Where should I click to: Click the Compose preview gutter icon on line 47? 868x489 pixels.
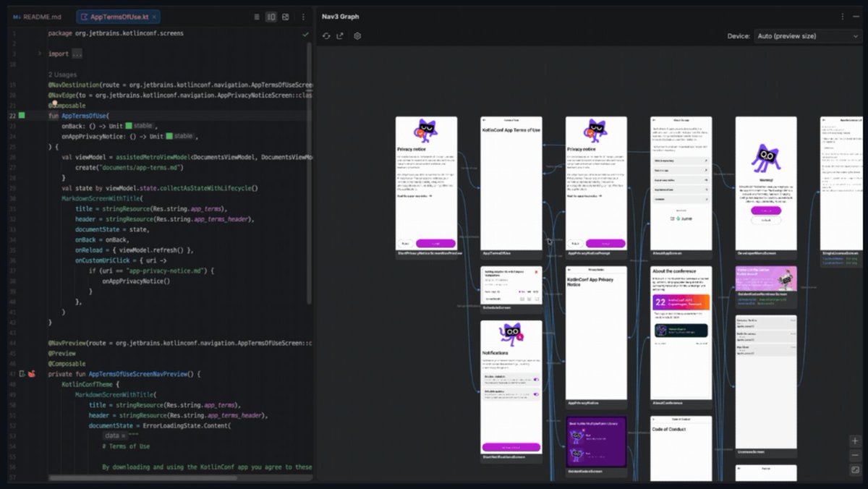coord(32,374)
